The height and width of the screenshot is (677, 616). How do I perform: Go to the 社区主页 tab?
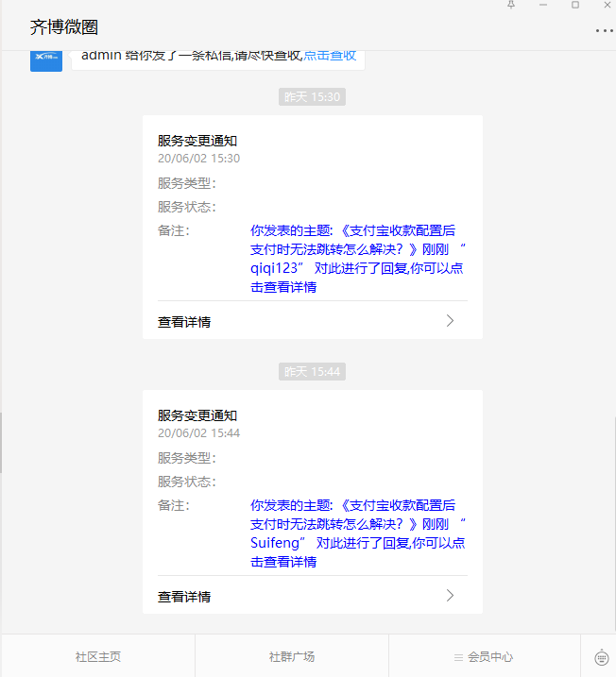point(98,657)
